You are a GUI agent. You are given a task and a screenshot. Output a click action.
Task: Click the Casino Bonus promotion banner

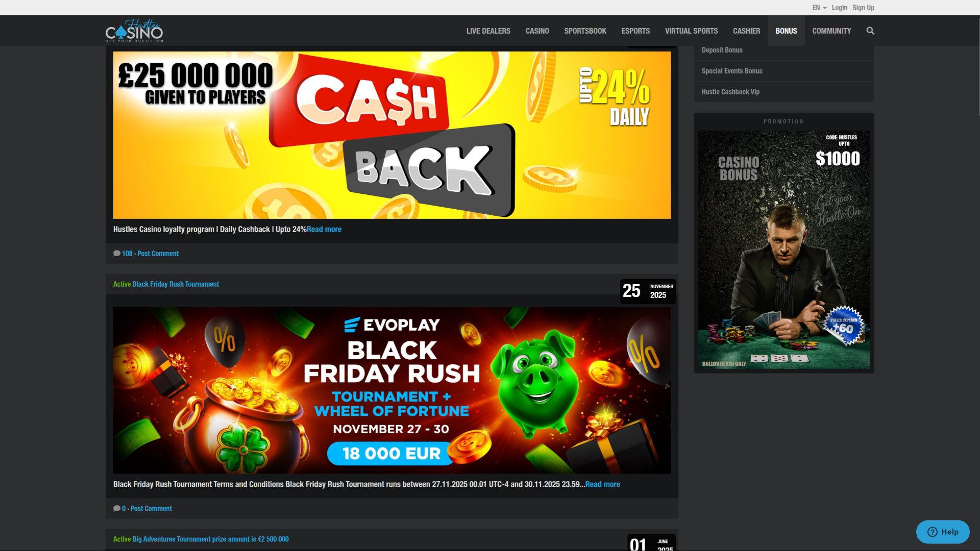click(783, 249)
